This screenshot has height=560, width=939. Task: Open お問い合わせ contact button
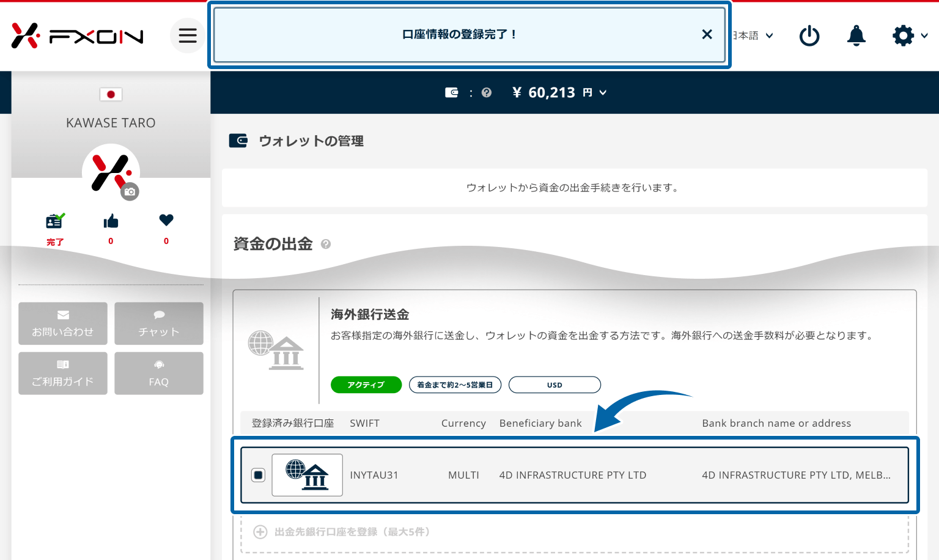[x=63, y=323]
